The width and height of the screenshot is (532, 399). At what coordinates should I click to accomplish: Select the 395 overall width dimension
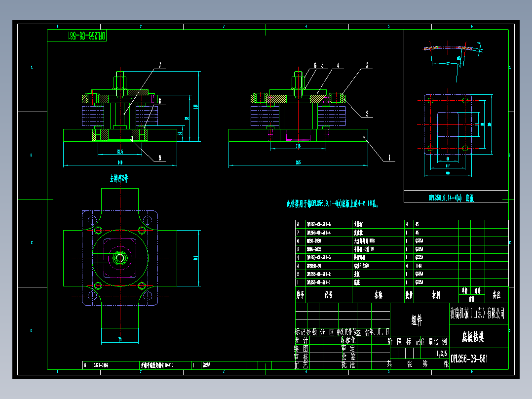pos(298,162)
